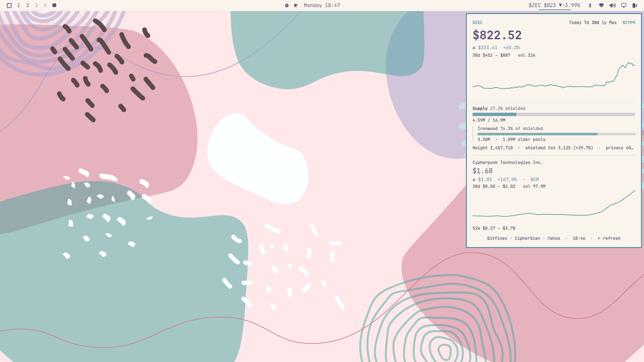Click the $ZEC symbol label in the widget
The height and width of the screenshot is (362, 644).
(477, 22)
